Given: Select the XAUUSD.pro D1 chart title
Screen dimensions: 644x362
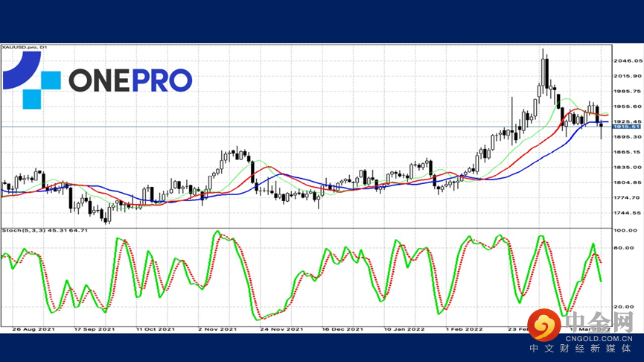Looking at the screenshot, I should pos(25,47).
